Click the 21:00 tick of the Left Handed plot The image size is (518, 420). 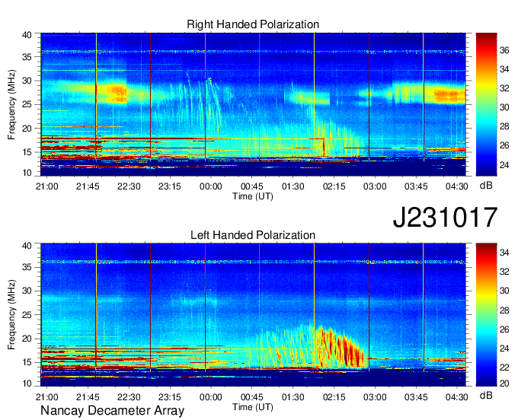click(x=47, y=397)
